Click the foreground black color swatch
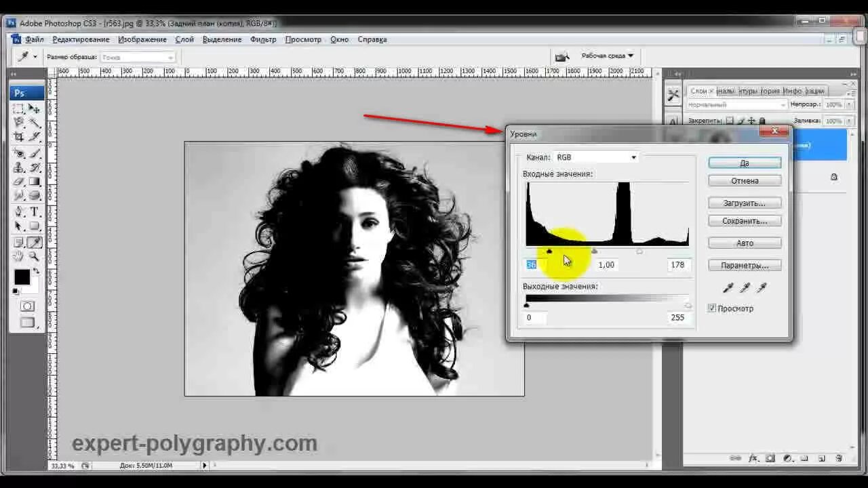The image size is (868, 488). pos(22,277)
